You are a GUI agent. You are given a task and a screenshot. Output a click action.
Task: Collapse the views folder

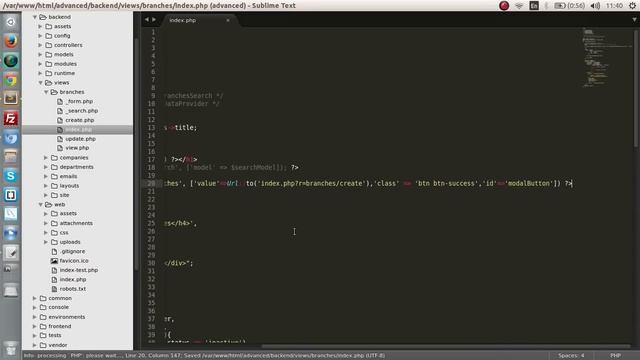click(40, 82)
